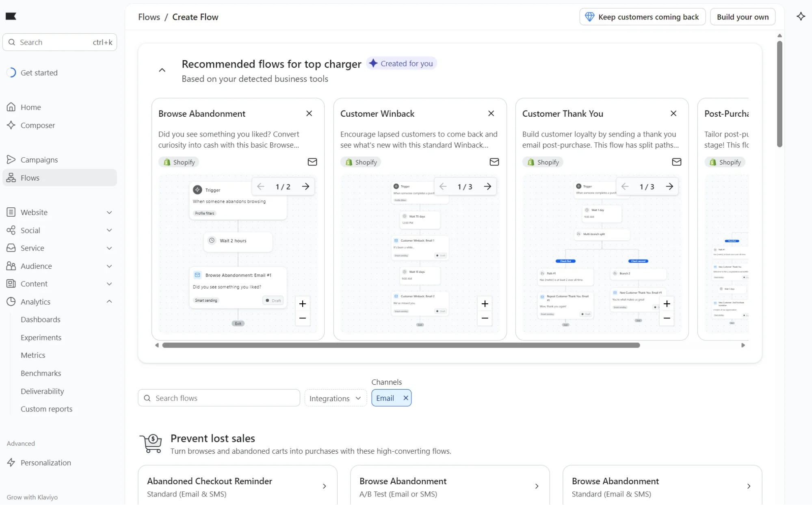Image resolution: width=812 pixels, height=505 pixels.
Task: Go back to Flows breadcrumb link
Action: pos(149,17)
